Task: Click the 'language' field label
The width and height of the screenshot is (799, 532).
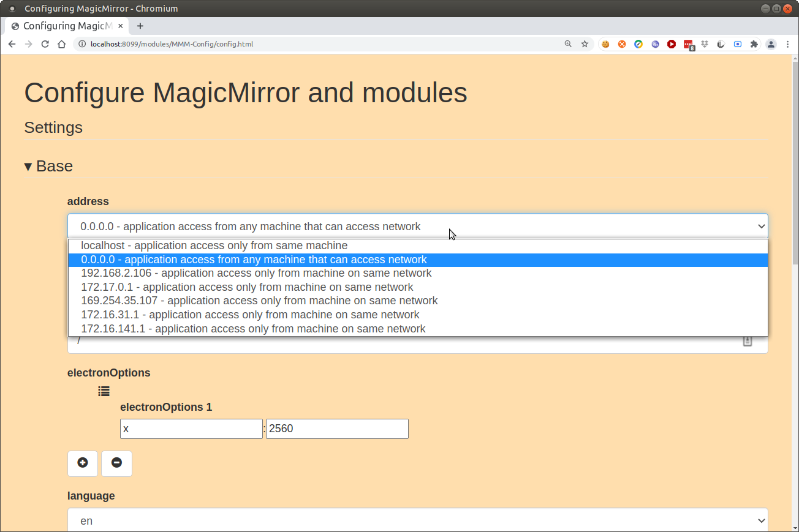Action: (91, 496)
